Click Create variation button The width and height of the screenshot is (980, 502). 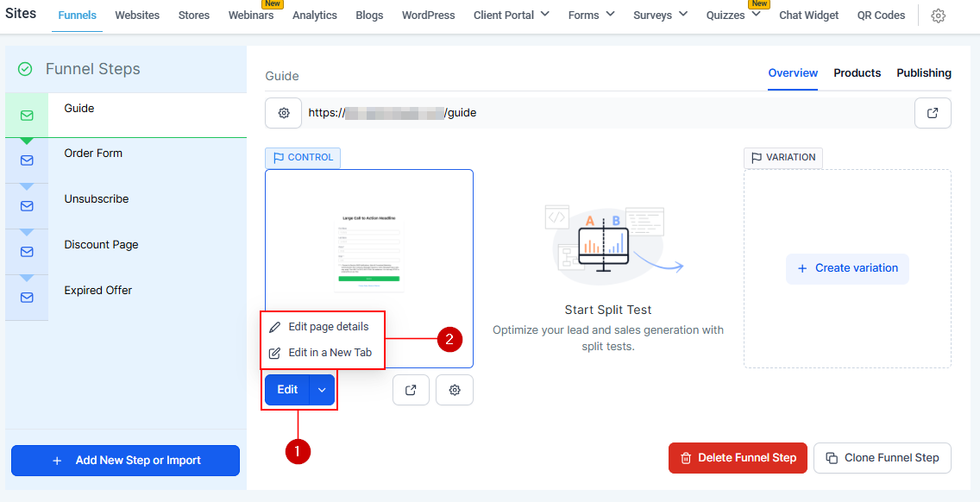(x=847, y=269)
